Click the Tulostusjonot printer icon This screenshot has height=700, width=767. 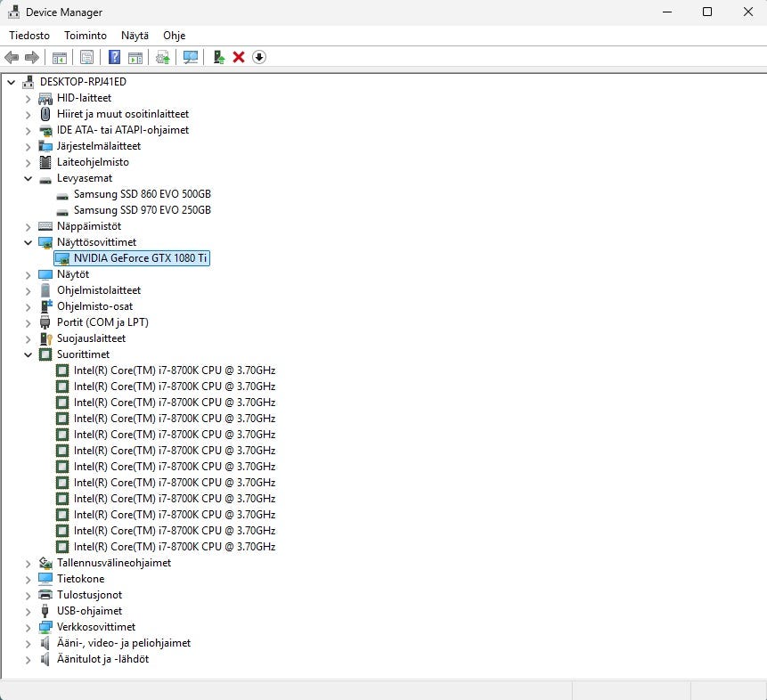pos(45,595)
